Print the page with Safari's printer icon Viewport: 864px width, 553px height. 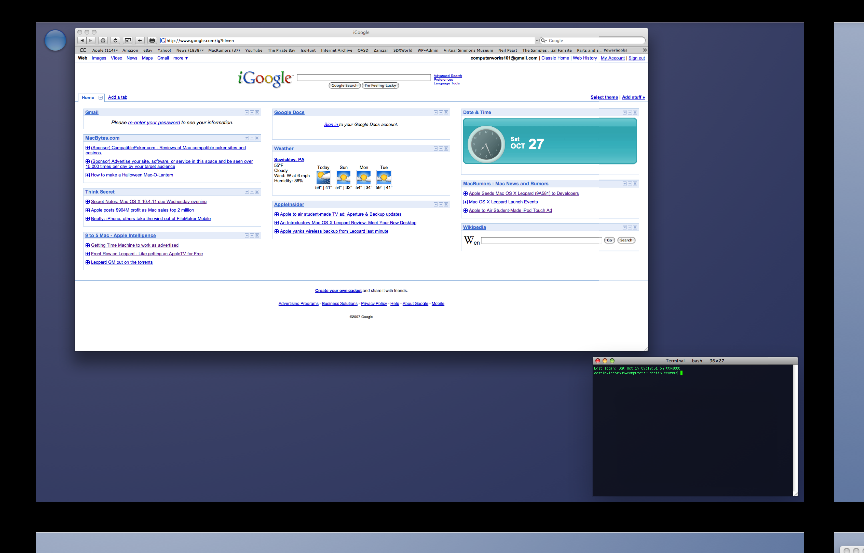tap(152, 40)
